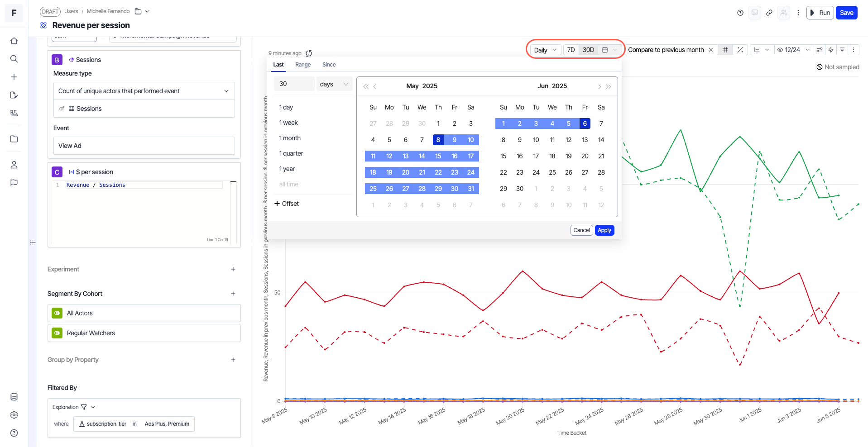
Task: Open the 12/24 series visibility dropdown
Action: pyautogui.click(x=794, y=50)
